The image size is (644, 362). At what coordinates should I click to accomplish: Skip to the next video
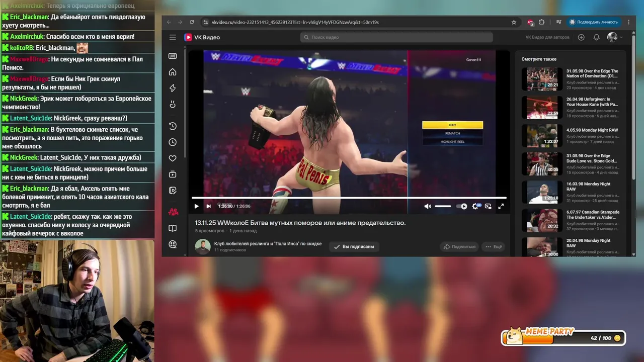pyautogui.click(x=208, y=206)
